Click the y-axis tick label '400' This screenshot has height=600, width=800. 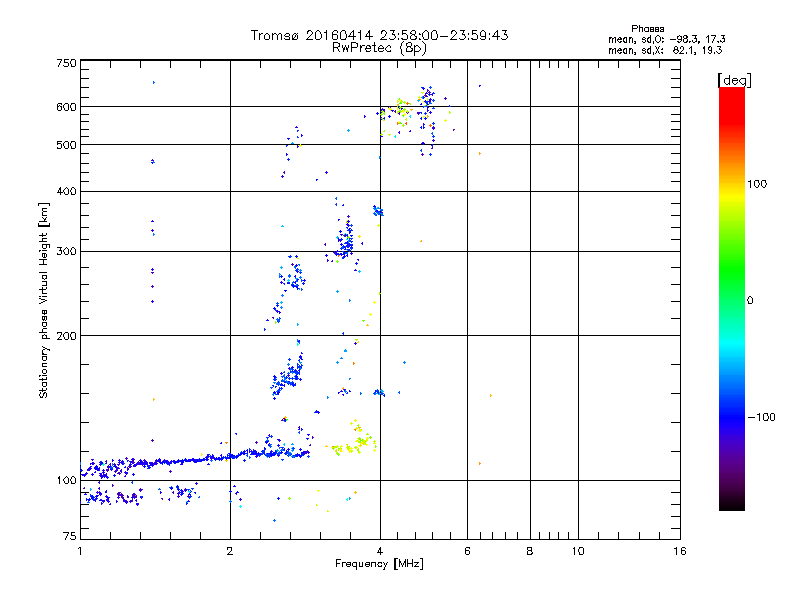click(x=66, y=191)
